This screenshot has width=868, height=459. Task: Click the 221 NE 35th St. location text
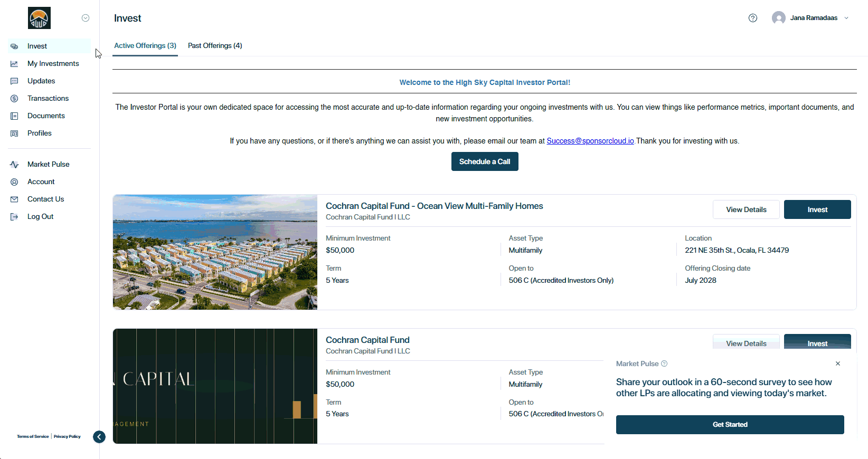pos(737,251)
